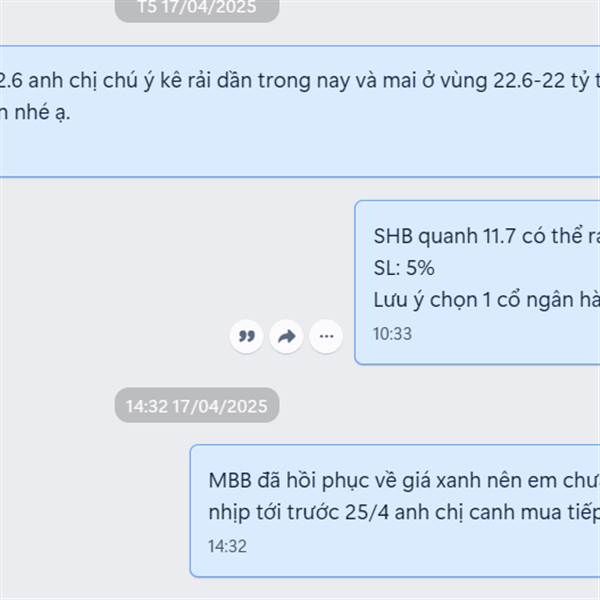Viewport: 600px width, 600px height.
Task: Click empty background right of 14:32 date pill
Action: pos(421,406)
